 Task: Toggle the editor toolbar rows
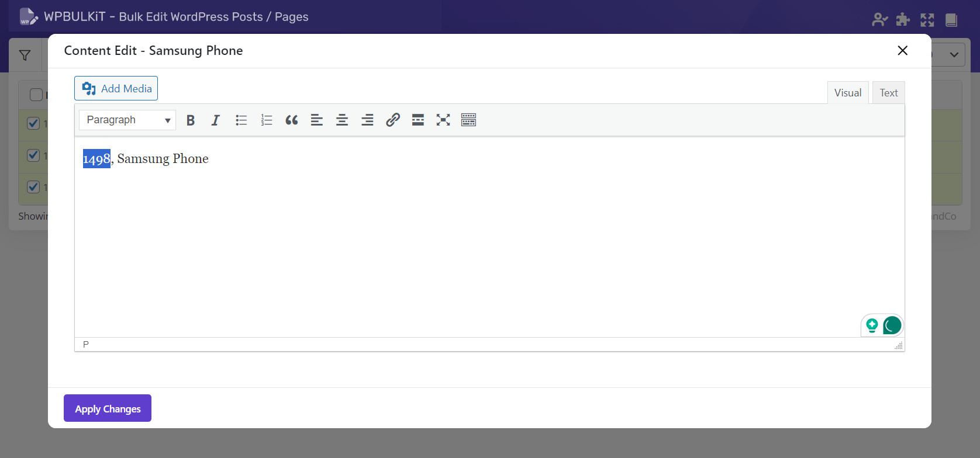click(468, 120)
